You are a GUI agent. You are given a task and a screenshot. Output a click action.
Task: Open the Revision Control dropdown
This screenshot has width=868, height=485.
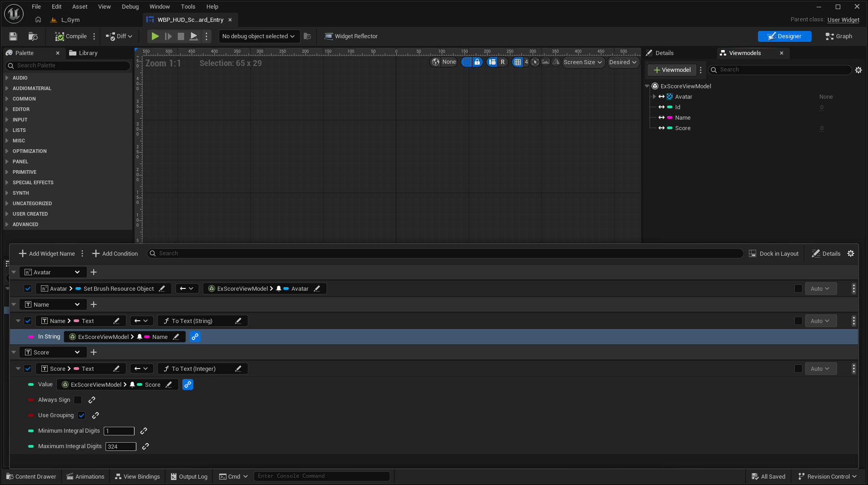coord(827,477)
